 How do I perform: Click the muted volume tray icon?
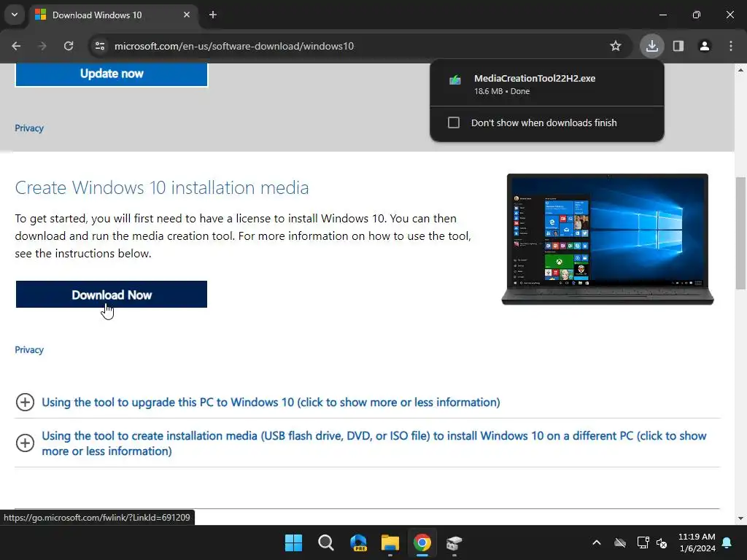click(662, 542)
